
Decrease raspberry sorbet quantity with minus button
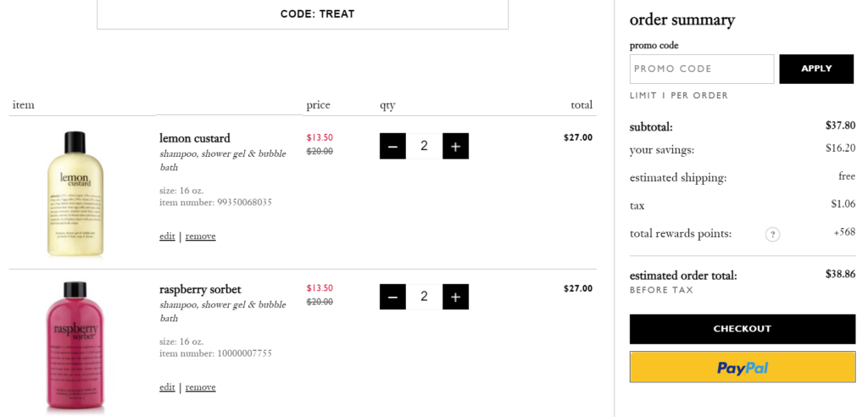pos(392,297)
